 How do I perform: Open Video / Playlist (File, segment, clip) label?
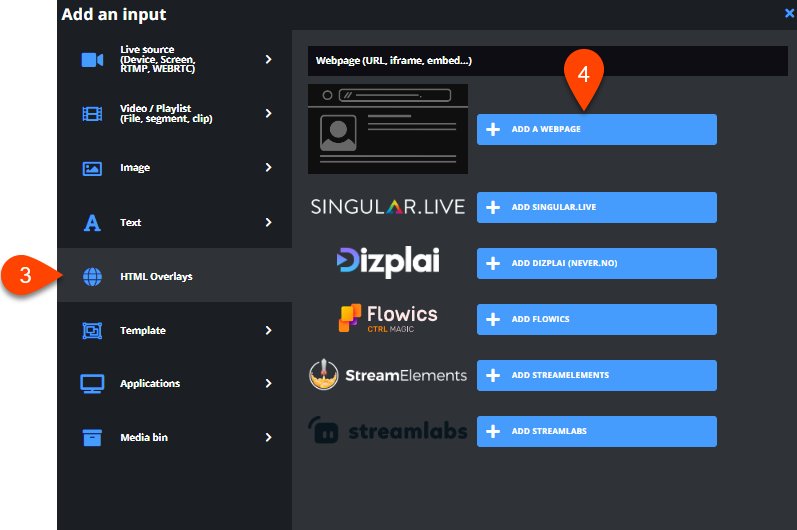point(166,113)
